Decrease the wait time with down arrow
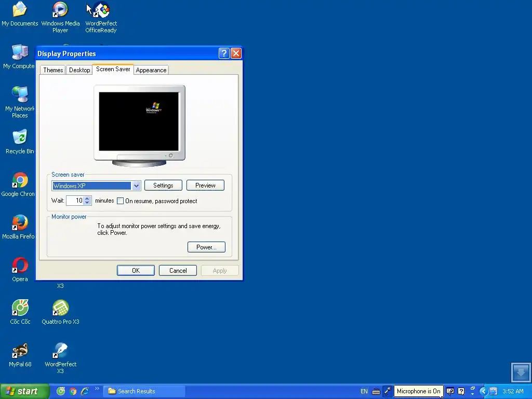 click(87, 203)
